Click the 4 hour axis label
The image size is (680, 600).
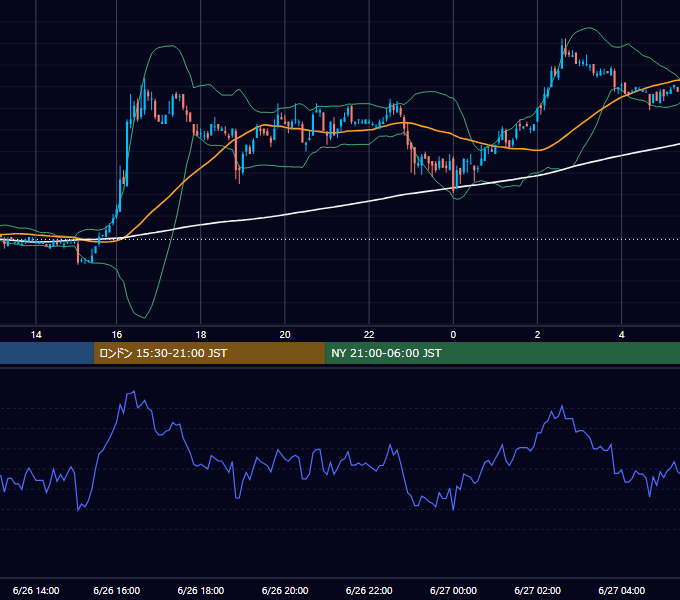tap(621, 335)
